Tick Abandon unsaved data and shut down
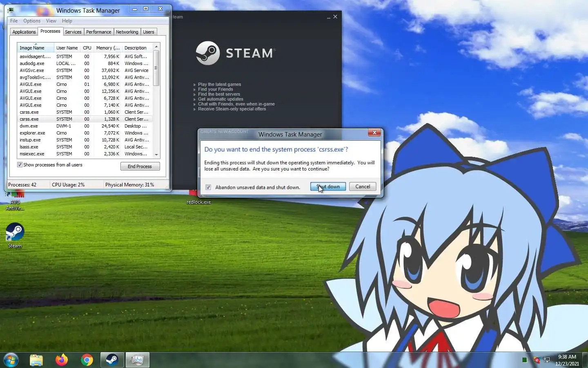Image resolution: width=588 pixels, height=368 pixels. (x=208, y=187)
